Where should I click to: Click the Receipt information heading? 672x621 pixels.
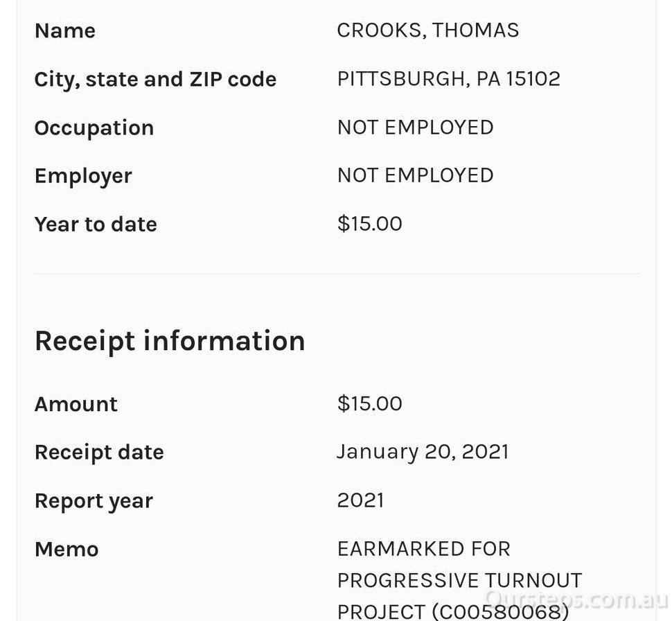pyautogui.click(x=170, y=341)
